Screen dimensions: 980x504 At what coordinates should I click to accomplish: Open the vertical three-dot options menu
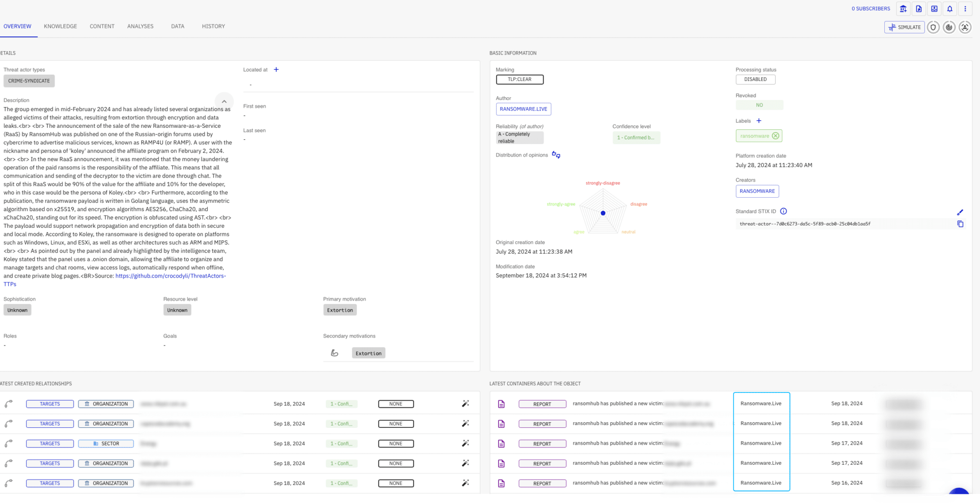coord(966,9)
